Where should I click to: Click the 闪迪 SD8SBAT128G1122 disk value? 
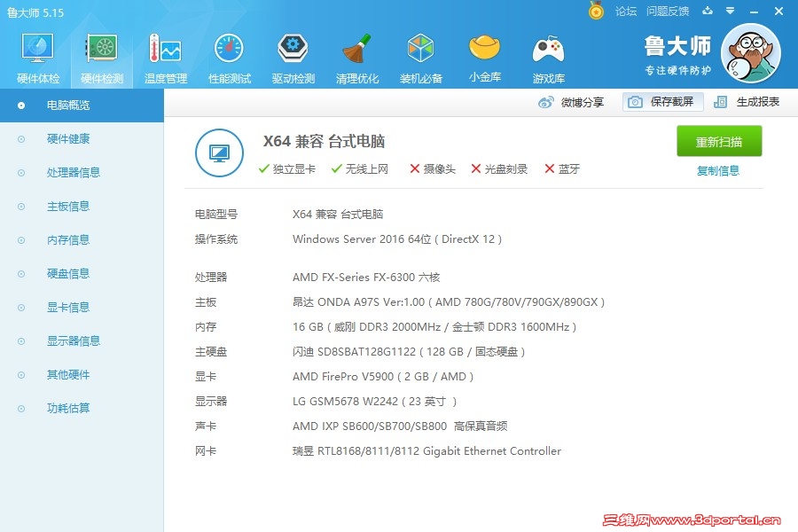click(x=409, y=352)
